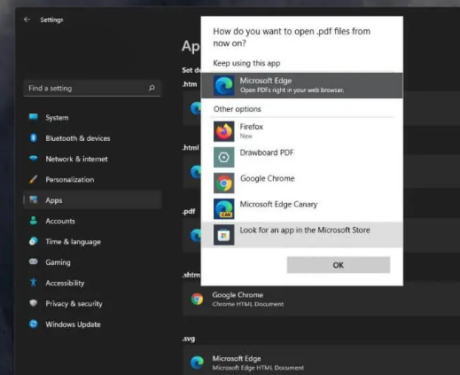460x375 pixels.
Task: Change .shtml default from Google Chrome
Action: 321,299
